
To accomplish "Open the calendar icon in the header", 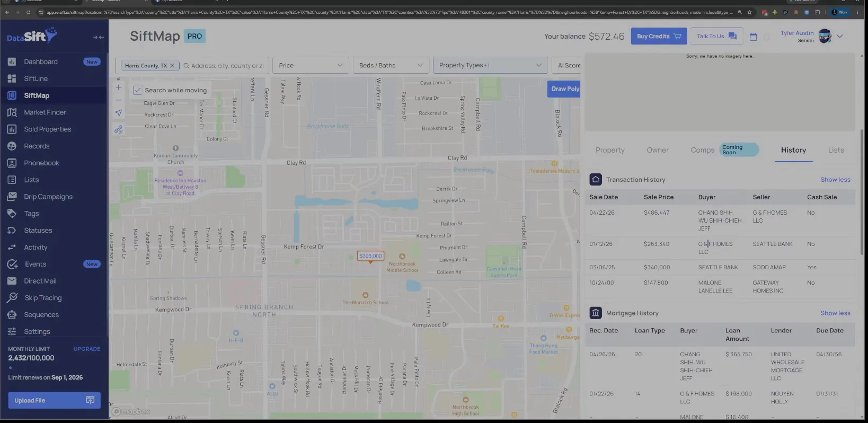I will (753, 37).
